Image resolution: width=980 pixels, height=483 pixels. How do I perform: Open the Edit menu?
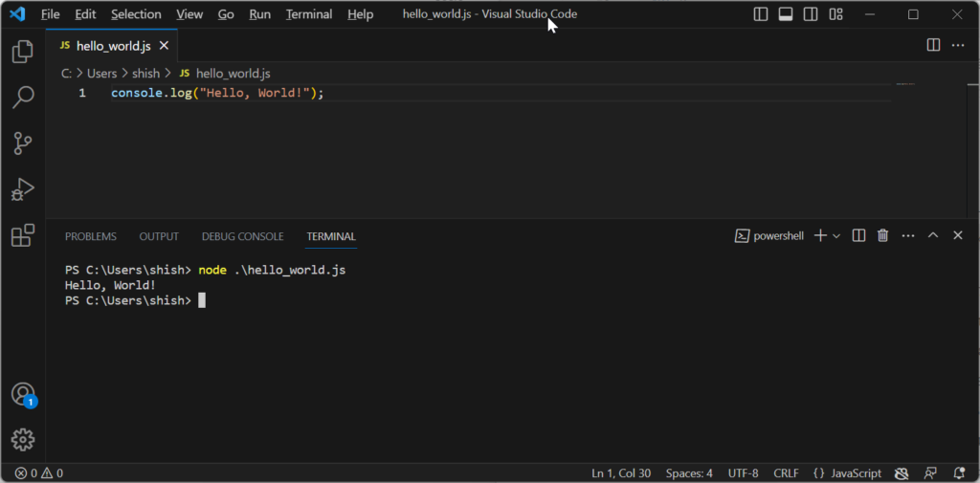point(85,13)
